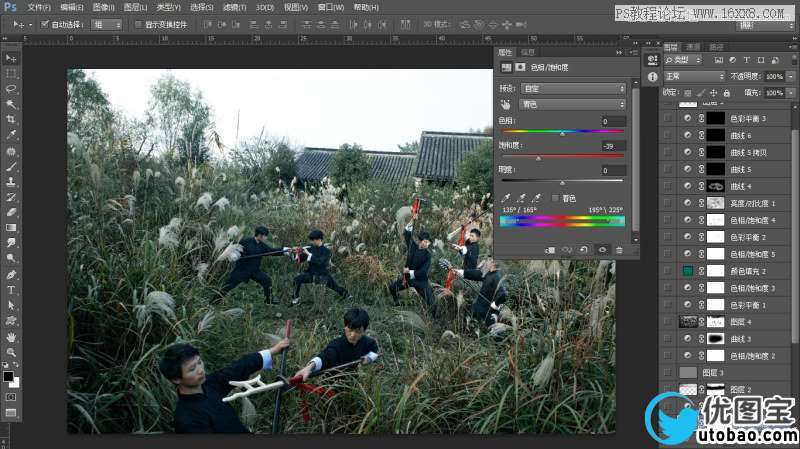
Task: Select the Pen tool
Action: tap(11, 275)
